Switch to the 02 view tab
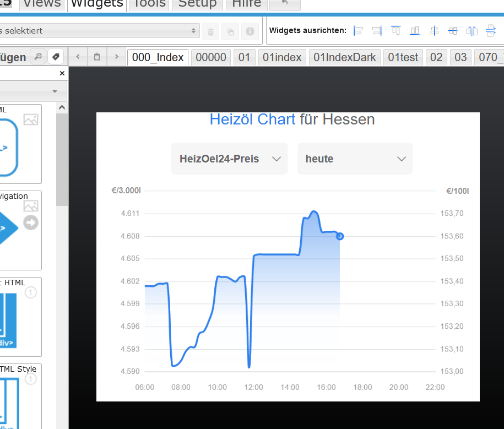Image resolution: width=504 pixels, height=429 pixels. [436, 57]
